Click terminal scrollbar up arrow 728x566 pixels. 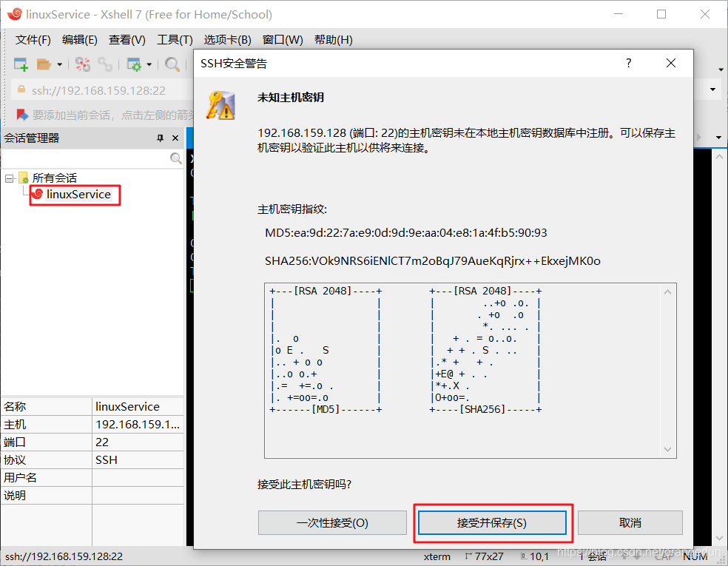click(719, 157)
